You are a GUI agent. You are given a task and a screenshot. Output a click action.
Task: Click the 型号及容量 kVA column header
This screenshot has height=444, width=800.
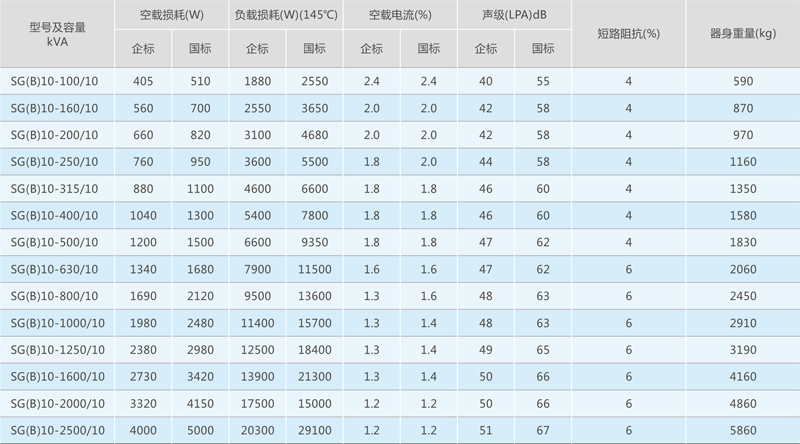pos(57,34)
